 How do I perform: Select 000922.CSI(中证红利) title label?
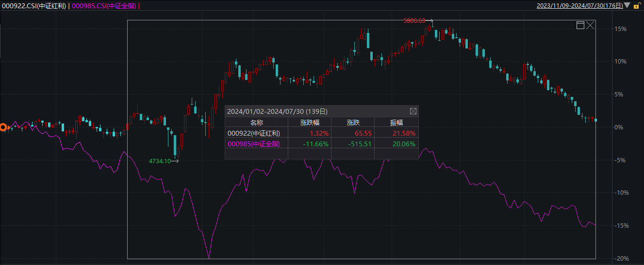click(33, 6)
